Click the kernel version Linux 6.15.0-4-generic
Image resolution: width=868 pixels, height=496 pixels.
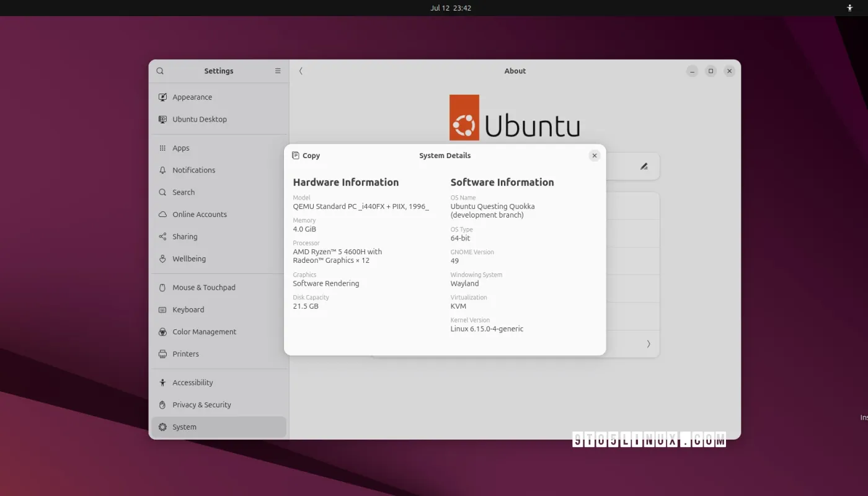(487, 329)
